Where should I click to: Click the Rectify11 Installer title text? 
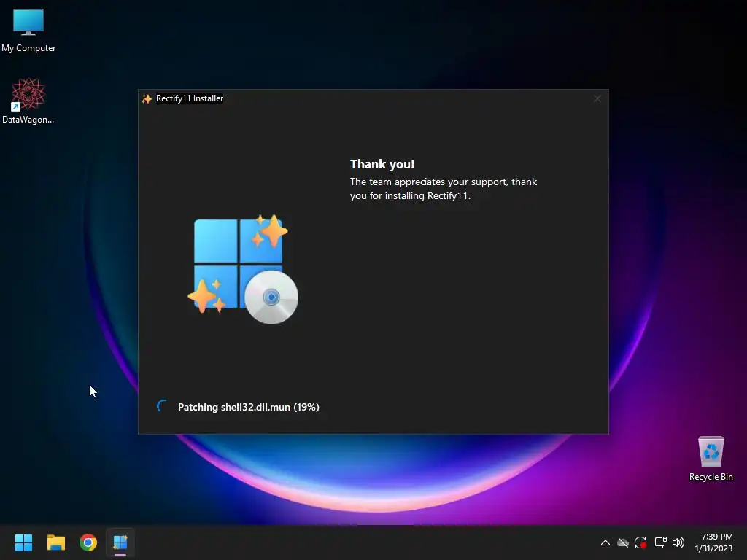click(x=190, y=98)
